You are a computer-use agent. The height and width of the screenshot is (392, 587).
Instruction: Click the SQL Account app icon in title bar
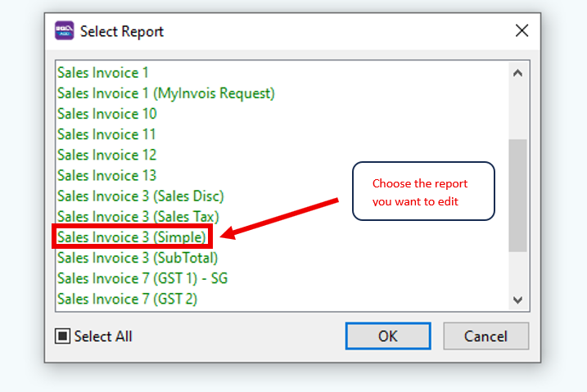coord(64,32)
